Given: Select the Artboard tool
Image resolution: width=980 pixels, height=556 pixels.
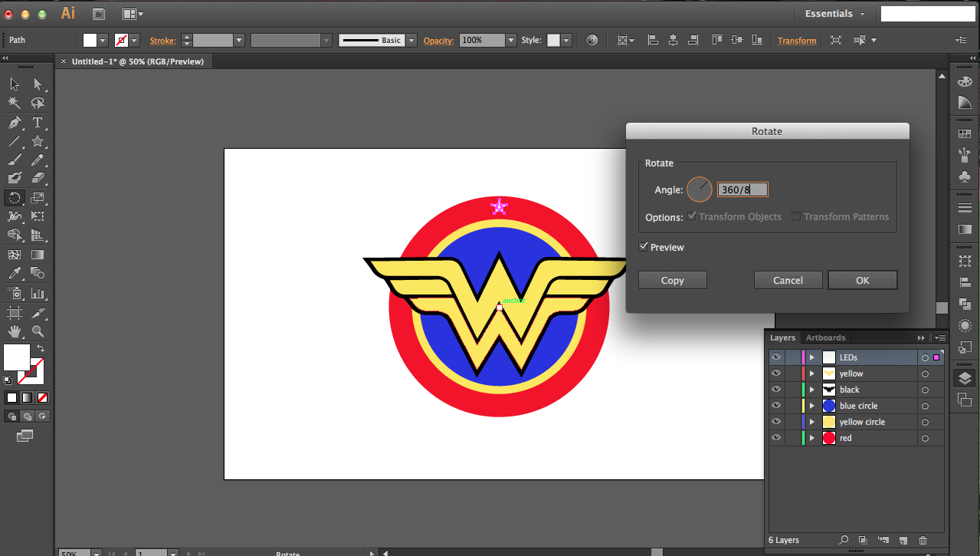Looking at the screenshot, I should pyautogui.click(x=15, y=312).
